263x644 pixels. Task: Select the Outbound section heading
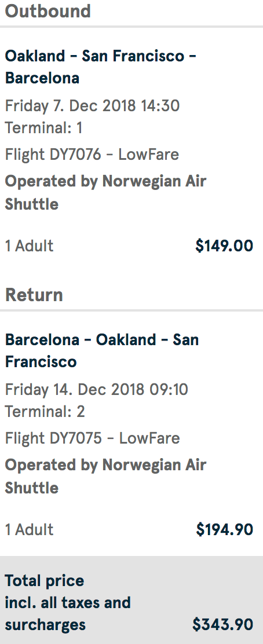pos(48,11)
